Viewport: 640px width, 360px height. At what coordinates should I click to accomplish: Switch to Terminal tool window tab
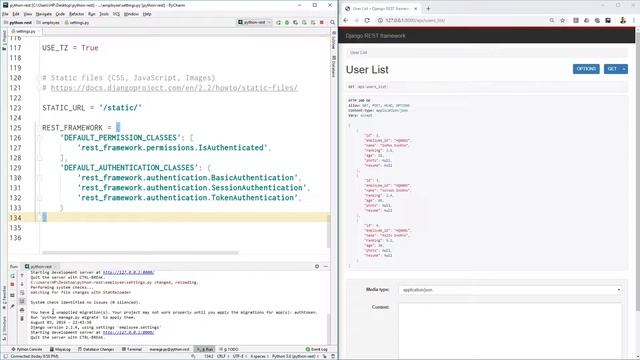pos(132,349)
